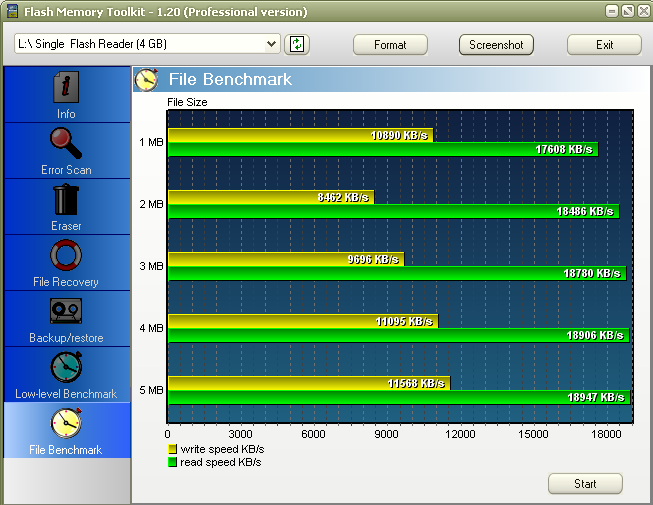Click the Eraser sidebar label
This screenshot has width=653, height=505.
pos(66,226)
